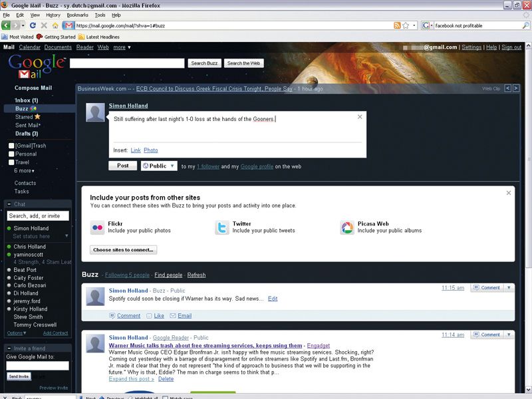Tick the Travel label checkbox
The width and height of the screenshot is (532, 399).
point(11,162)
